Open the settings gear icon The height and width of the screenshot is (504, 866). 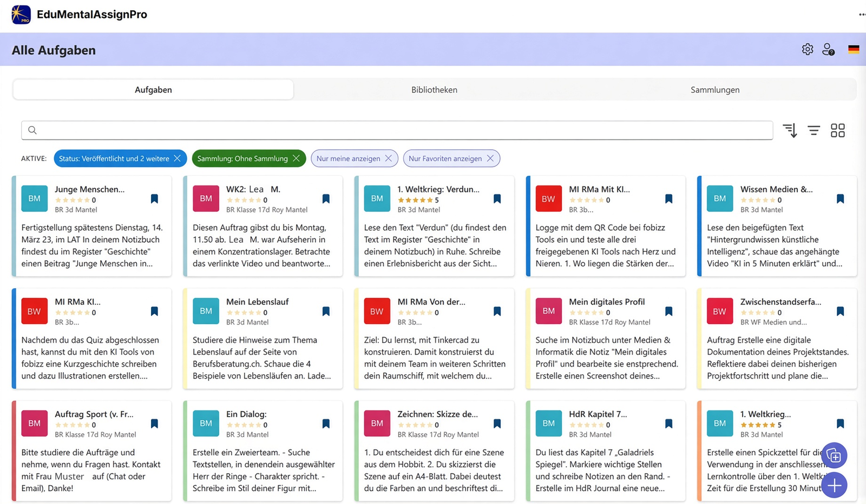click(808, 49)
